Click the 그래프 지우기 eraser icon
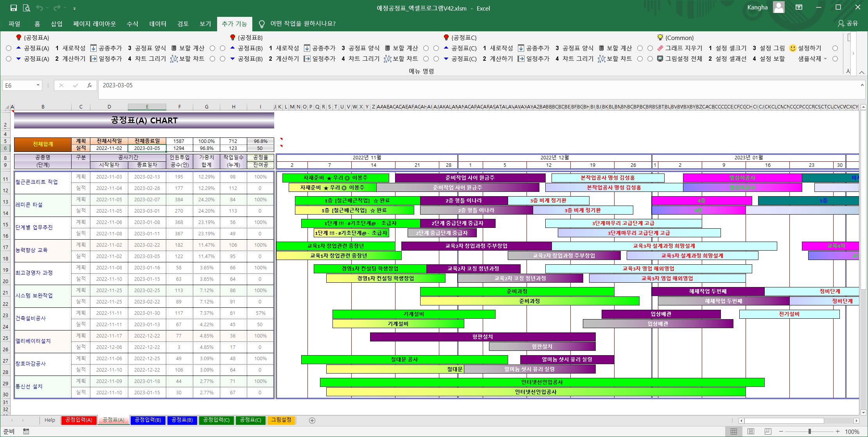Screen dimensions: 868x437 click(x=660, y=48)
